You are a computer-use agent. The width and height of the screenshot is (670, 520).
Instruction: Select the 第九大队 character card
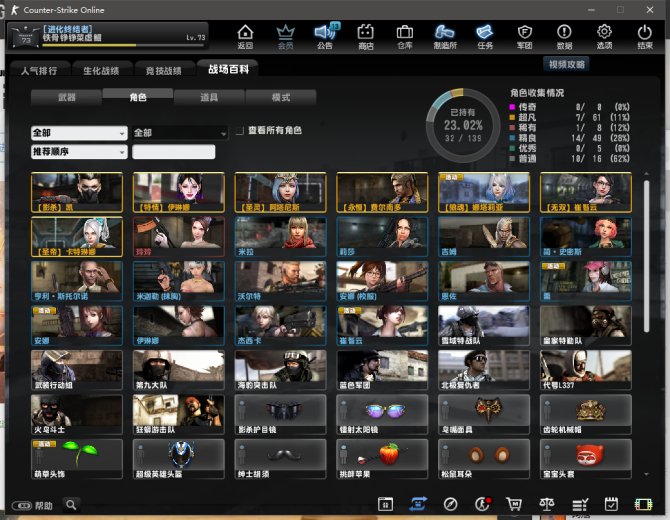(179, 370)
